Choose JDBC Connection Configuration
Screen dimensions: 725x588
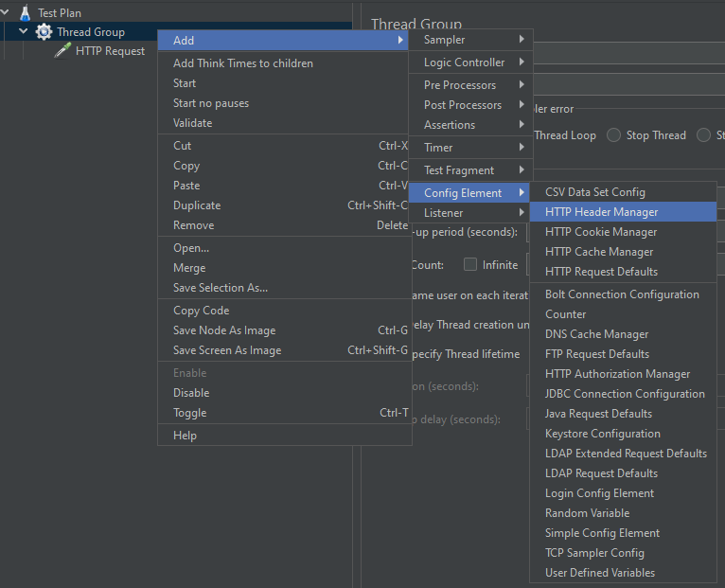point(623,394)
